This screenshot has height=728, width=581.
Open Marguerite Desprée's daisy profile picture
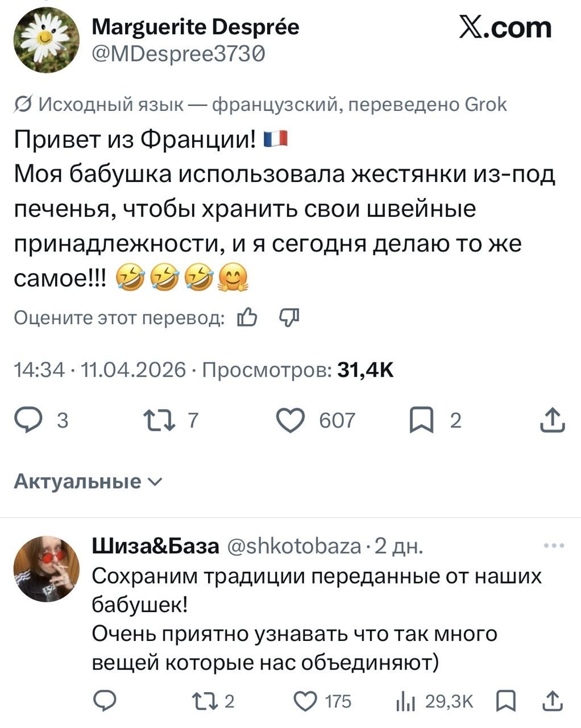(47, 40)
